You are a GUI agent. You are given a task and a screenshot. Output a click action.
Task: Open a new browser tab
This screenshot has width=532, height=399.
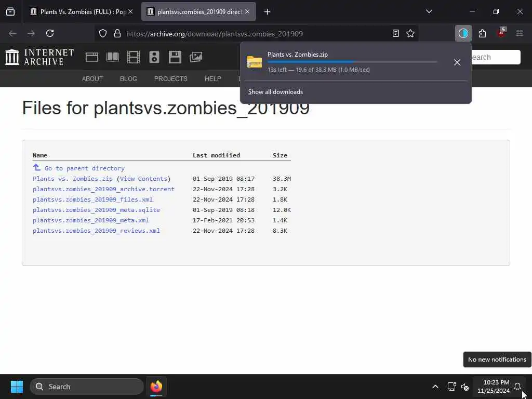coord(268,12)
